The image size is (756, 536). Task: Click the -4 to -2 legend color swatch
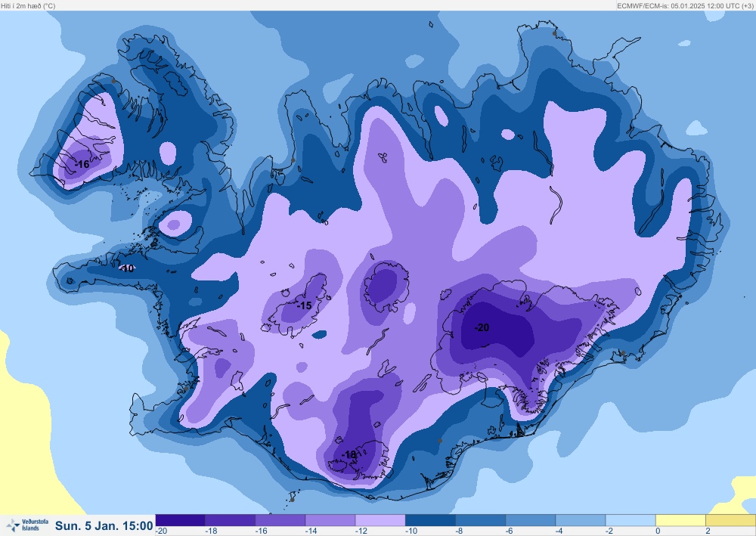point(581,520)
